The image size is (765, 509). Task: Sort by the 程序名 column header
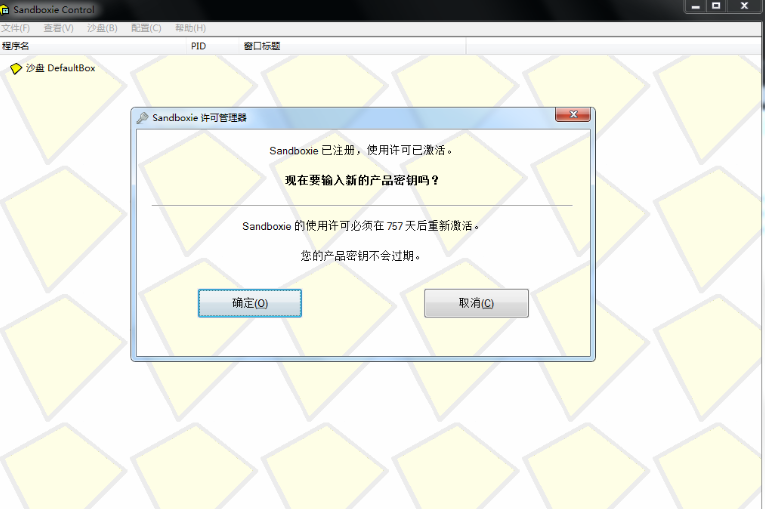93,46
